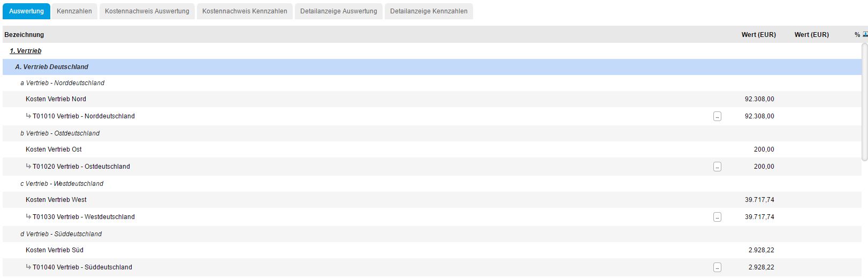The width and height of the screenshot is (868, 278).
Task: Open the Detailanzeige Kennzahlen tab
Action: [429, 11]
